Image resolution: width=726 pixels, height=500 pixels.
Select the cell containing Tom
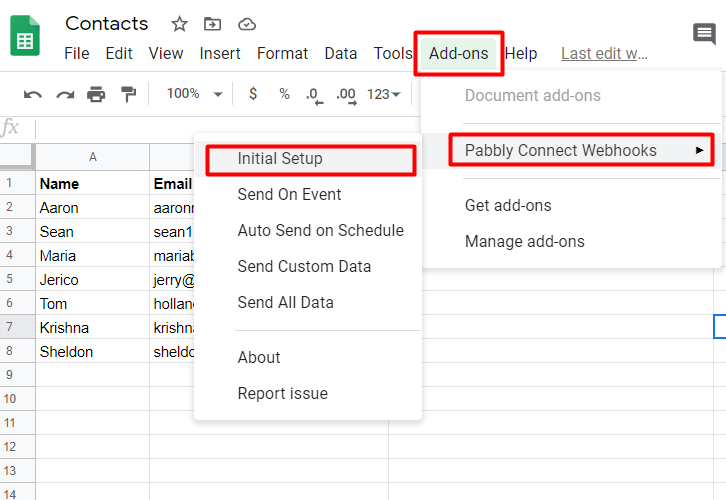pos(93,304)
